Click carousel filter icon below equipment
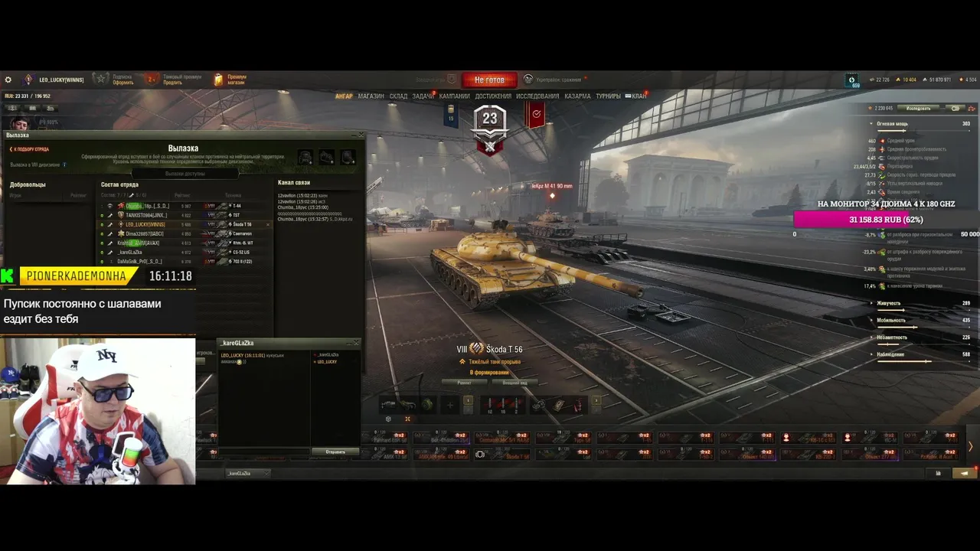Image resolution: width=980 pixels, height=551 pixels. (x=388, y=419)
